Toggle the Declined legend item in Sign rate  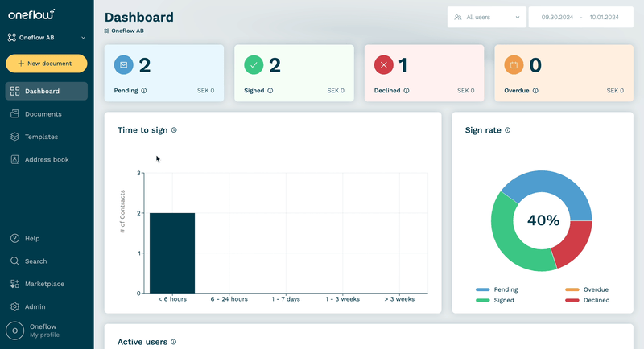click(x=588, y=300)
